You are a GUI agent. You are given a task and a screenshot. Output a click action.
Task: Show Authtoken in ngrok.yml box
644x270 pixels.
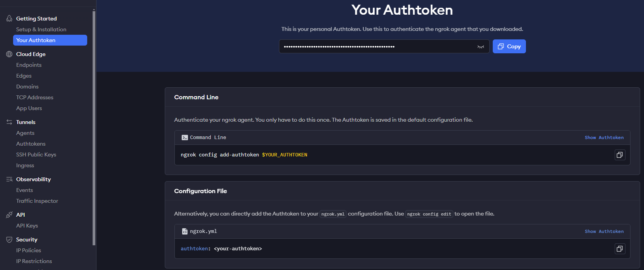604,231
